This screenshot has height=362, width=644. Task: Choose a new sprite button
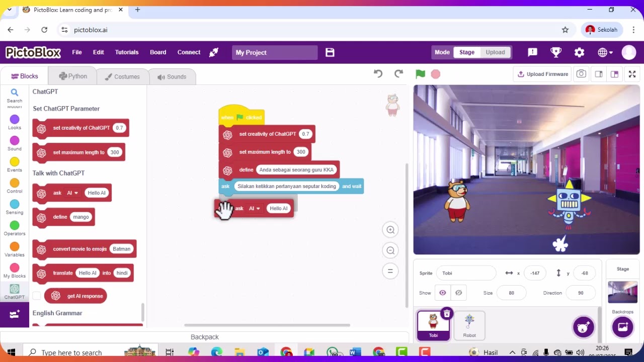click(583, 327)
